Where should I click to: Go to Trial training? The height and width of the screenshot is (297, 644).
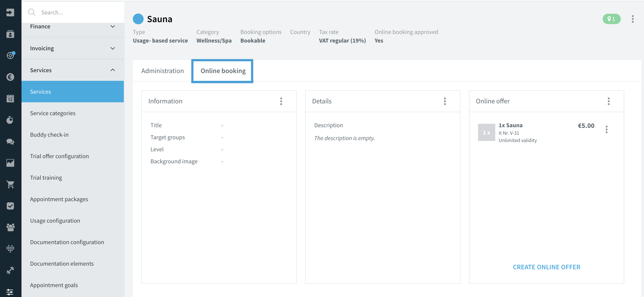click(x=73, y=178)
